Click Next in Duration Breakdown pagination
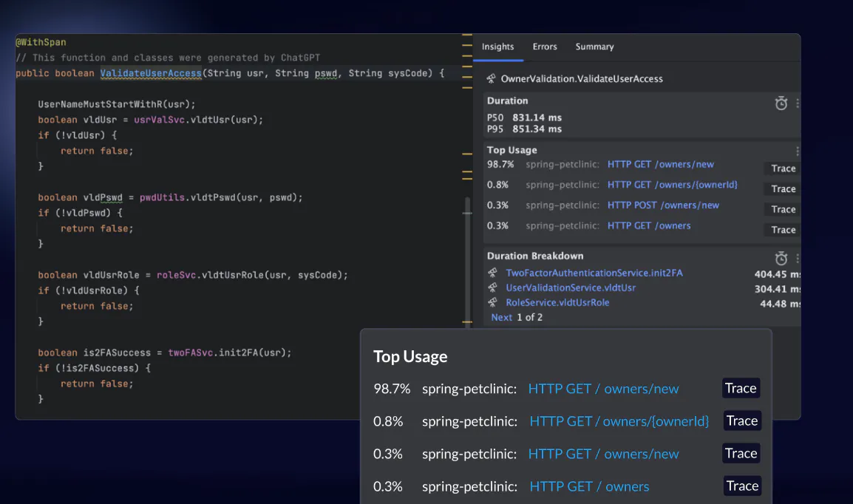This screenshot has width=853, height=504. click(502, 317)
